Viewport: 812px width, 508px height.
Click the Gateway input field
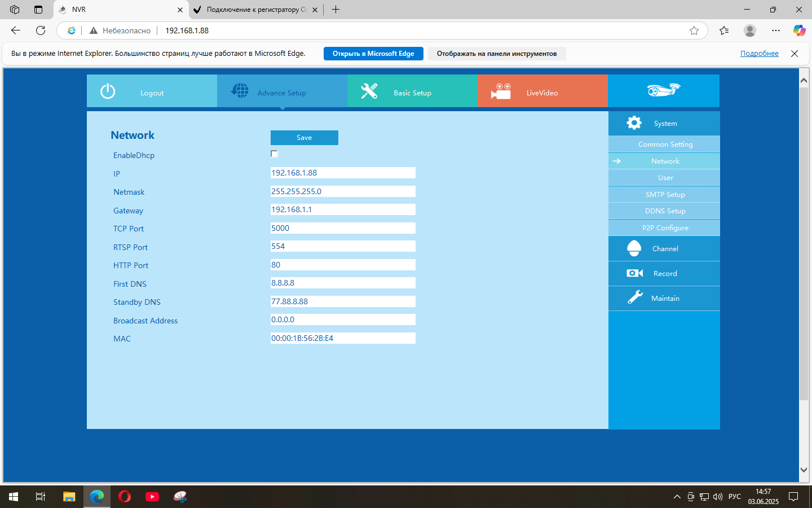pyautogui.click(x=343, y=209)
